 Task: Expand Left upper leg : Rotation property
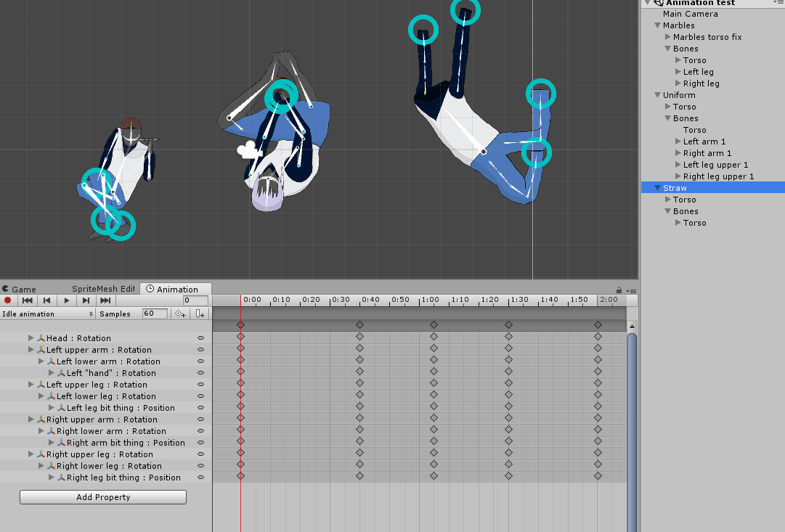coord(31,385)
